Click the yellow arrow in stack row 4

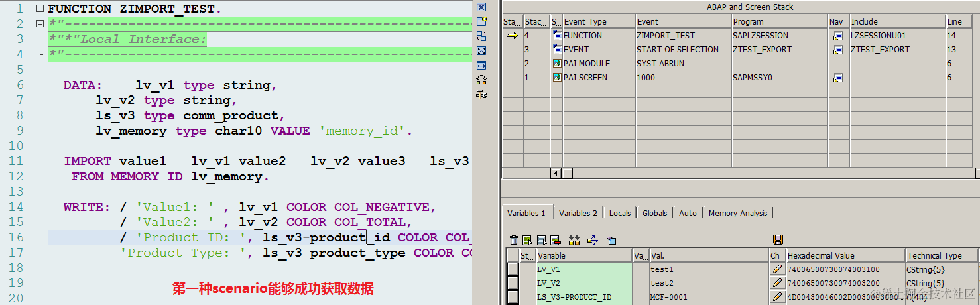tap(512, 36)
